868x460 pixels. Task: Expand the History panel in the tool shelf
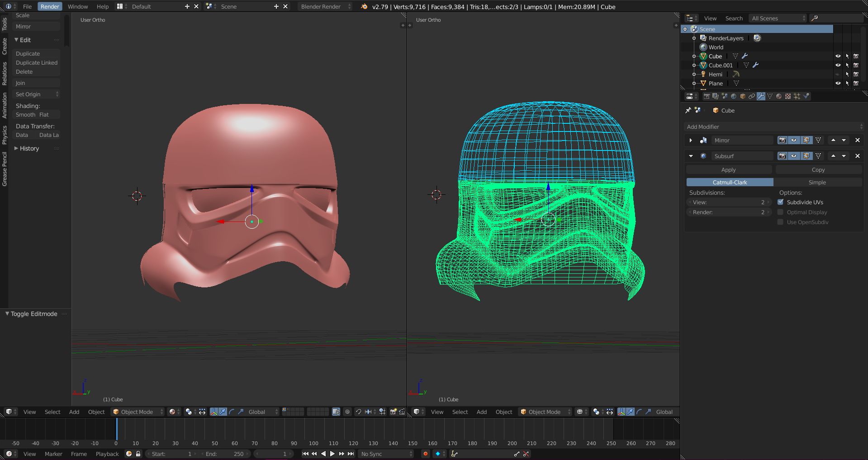(29, 148)
